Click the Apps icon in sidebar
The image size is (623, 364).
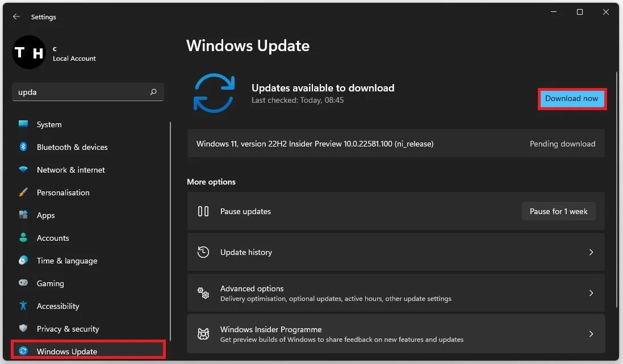[23, 215]
